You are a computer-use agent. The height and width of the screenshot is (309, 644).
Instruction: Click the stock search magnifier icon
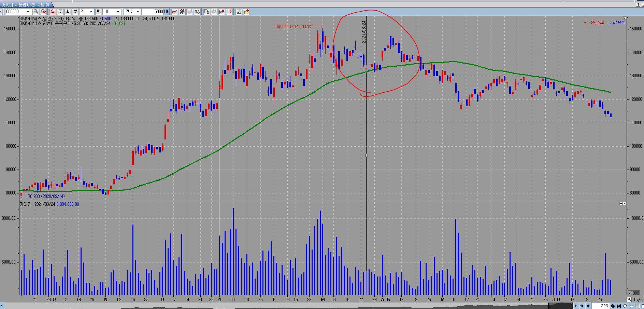[x=36, y=12]
